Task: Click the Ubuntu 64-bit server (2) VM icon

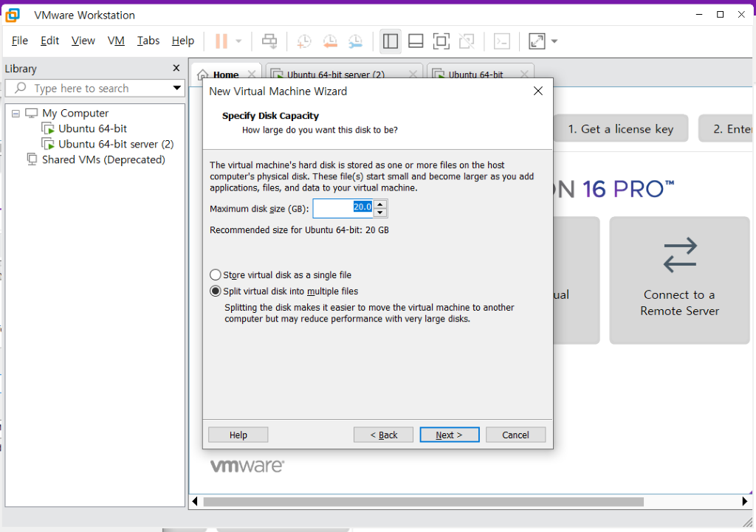Action: click(x=48, y=144)
